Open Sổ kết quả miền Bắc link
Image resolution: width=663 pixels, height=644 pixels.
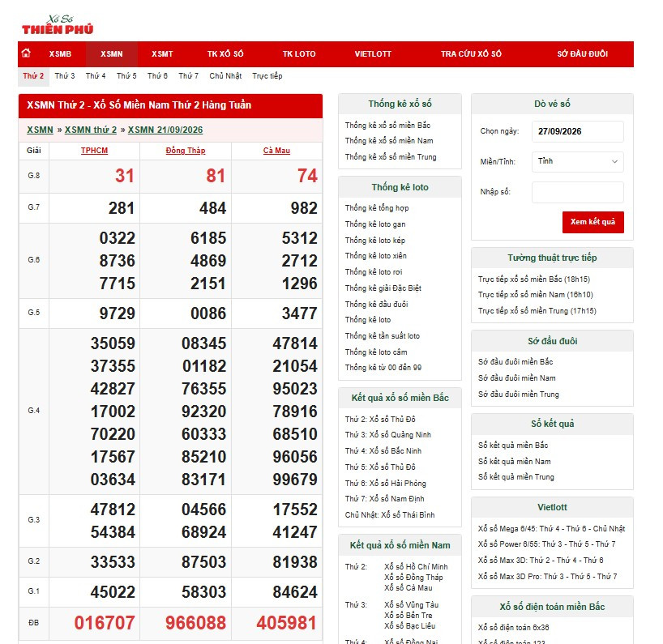513,445
